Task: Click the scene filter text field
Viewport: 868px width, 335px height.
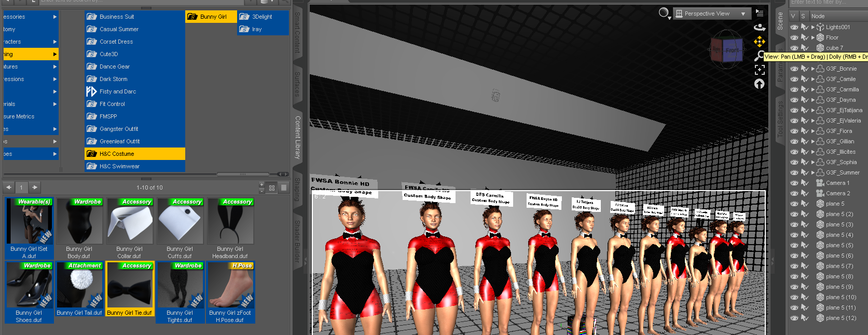Action: 828,3
